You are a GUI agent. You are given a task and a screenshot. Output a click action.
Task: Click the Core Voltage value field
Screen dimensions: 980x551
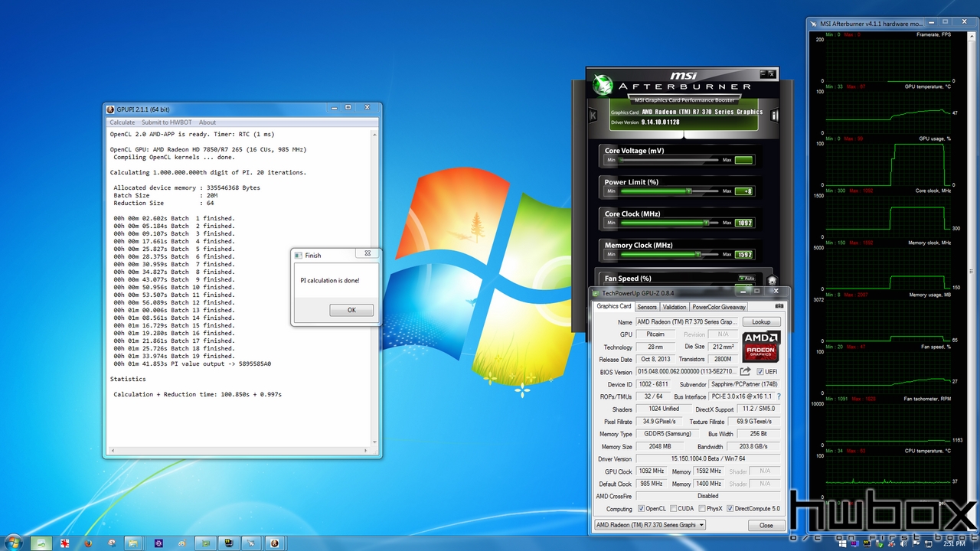(x=744, y=160)
